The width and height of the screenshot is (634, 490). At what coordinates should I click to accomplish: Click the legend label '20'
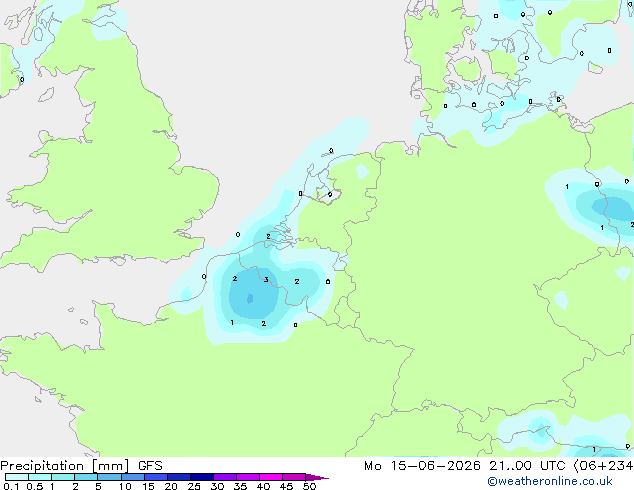[x=171, y=486]
